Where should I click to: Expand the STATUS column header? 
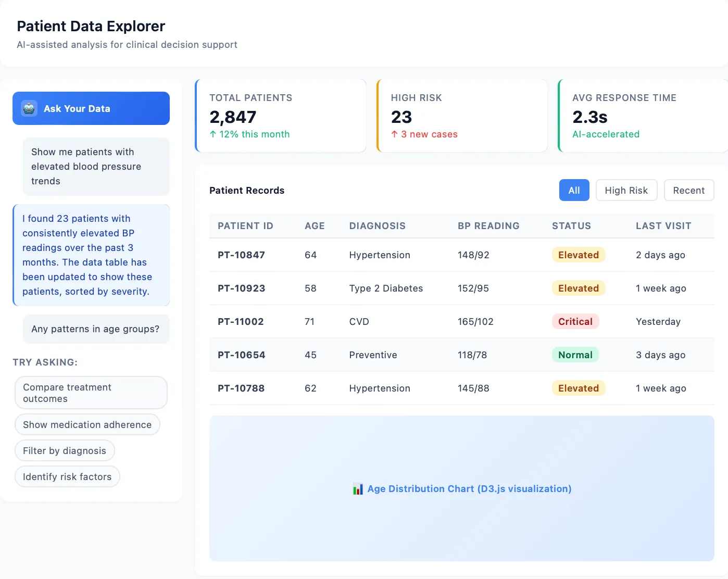coord(571,225)
